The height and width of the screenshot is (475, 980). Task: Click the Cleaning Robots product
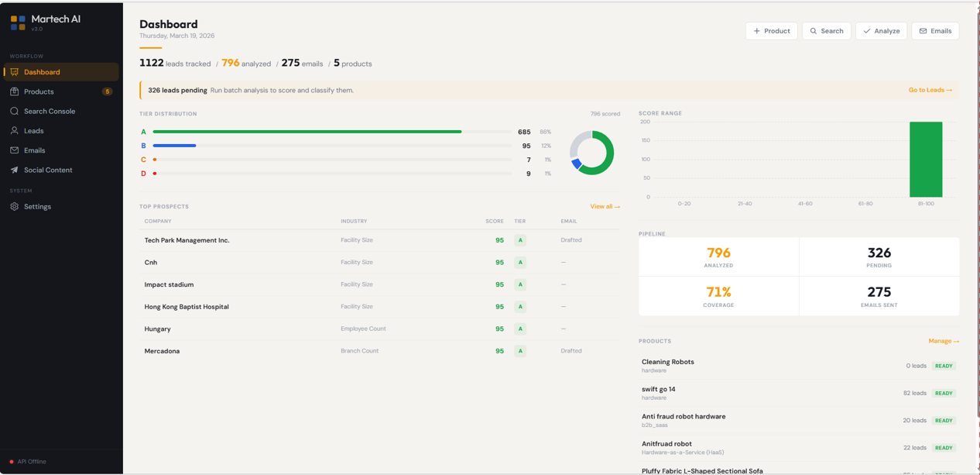(x=799, y=366)
